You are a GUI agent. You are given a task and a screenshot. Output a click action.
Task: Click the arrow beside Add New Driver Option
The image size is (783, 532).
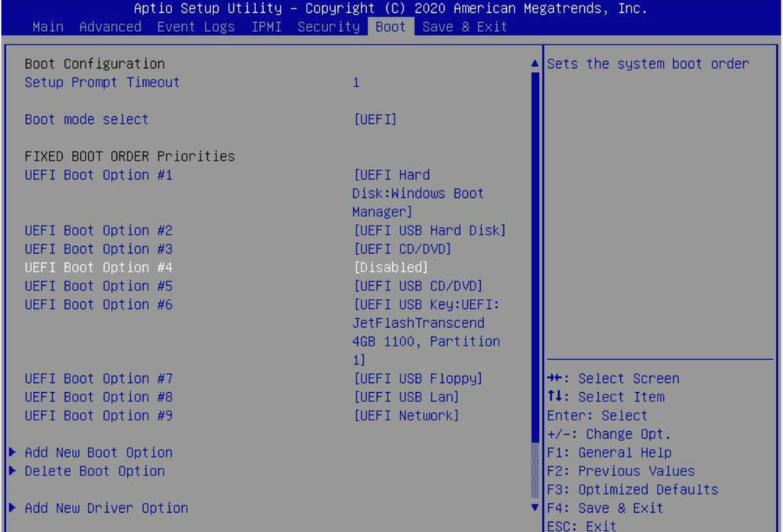[x=13, y=508]
